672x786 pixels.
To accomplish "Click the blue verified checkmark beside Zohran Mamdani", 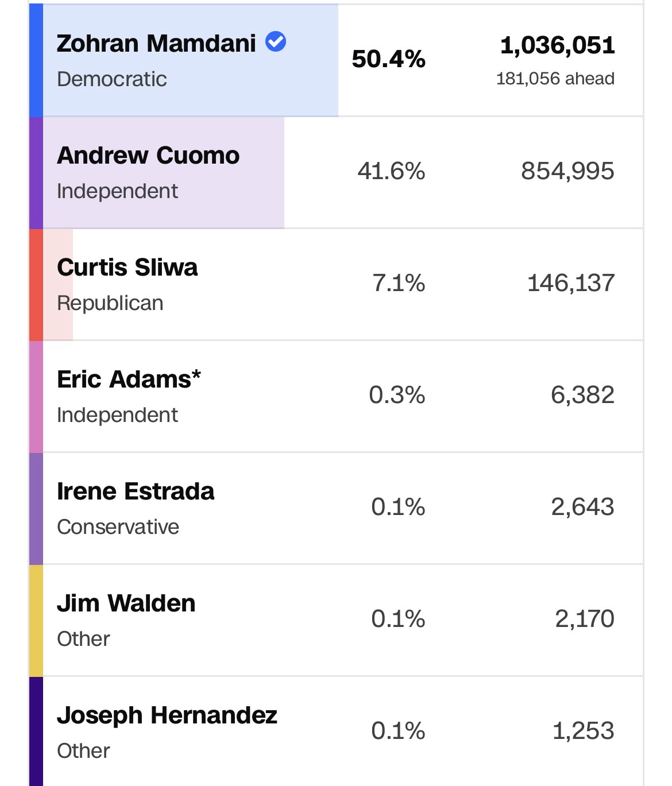I will coord(276,42).
